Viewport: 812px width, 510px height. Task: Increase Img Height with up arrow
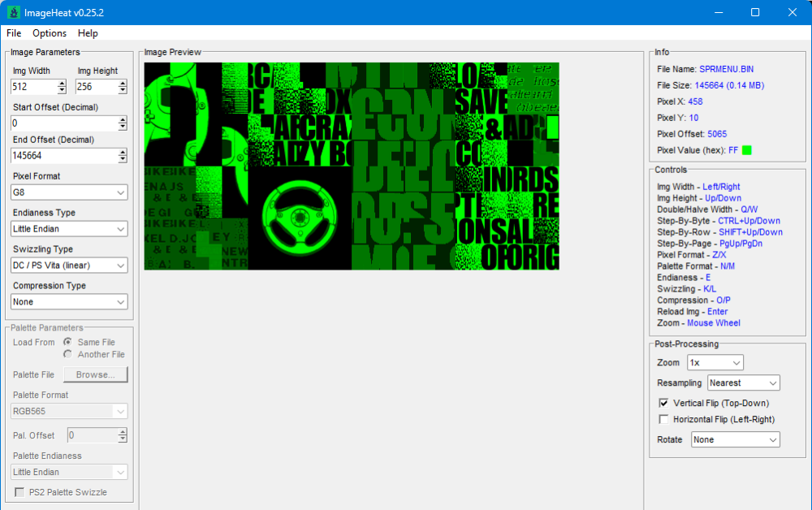(x=123, y=83)
